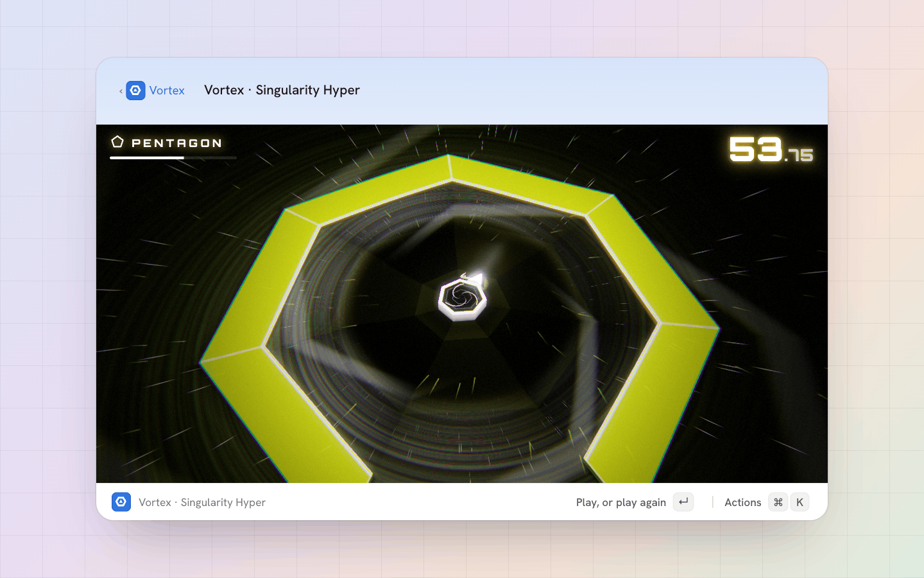924x578 pixels.
Task: Click the Return key icon in footer
Action: 683,502
